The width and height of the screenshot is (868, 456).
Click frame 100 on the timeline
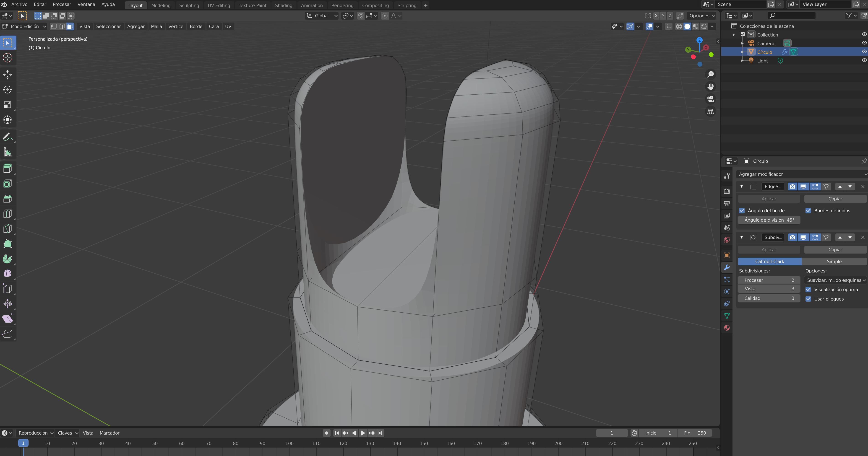coord(289,443)
